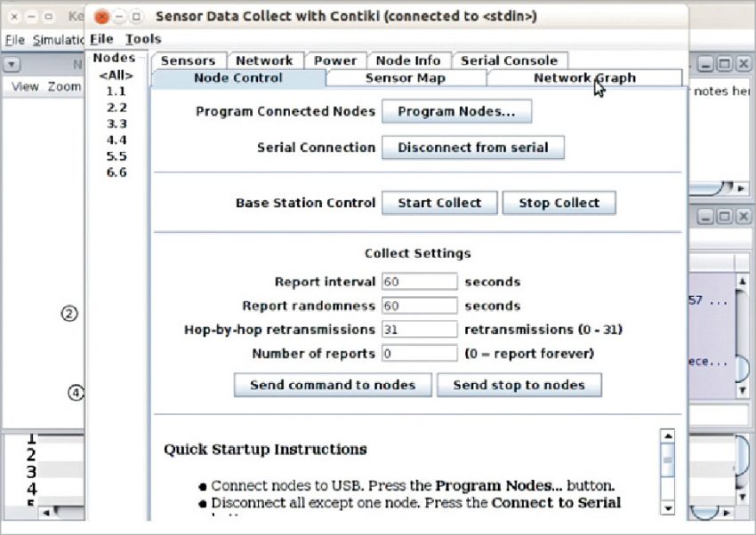Disconnect from serial connection
Screen dimensions: 756x535
click(x=473, y=147)
